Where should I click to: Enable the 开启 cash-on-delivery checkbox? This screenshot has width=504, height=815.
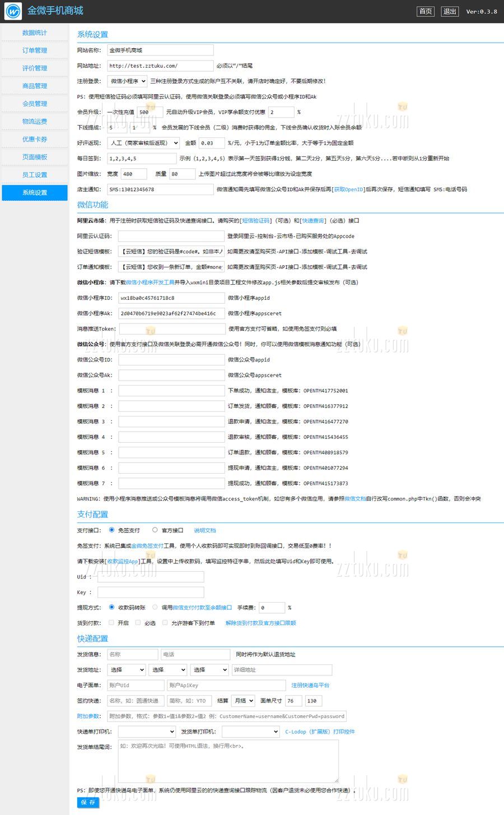pyautogui.click(x=111, y=623)
